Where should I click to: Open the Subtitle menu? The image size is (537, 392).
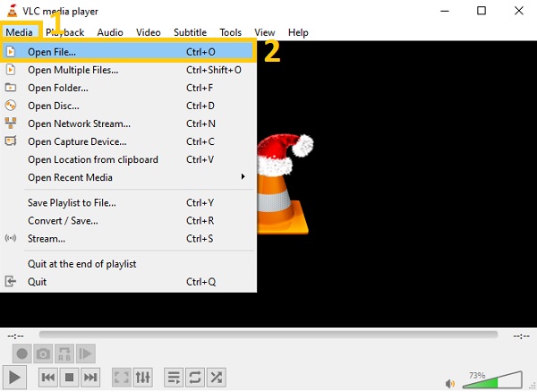[190, 32]
